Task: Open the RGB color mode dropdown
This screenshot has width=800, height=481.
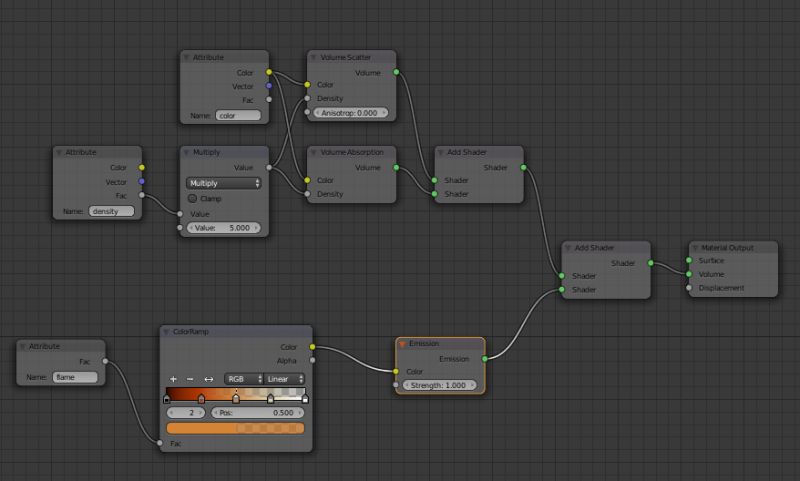Action: point(243,379)
